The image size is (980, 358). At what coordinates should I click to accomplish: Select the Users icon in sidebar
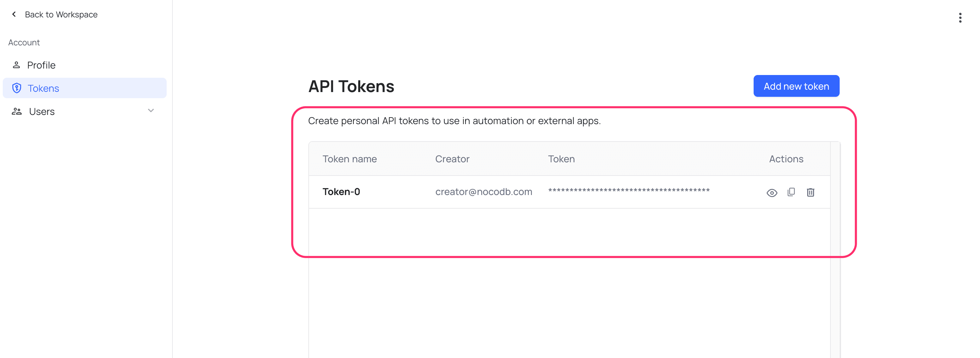pyautogui.click(x=17, y=111)
